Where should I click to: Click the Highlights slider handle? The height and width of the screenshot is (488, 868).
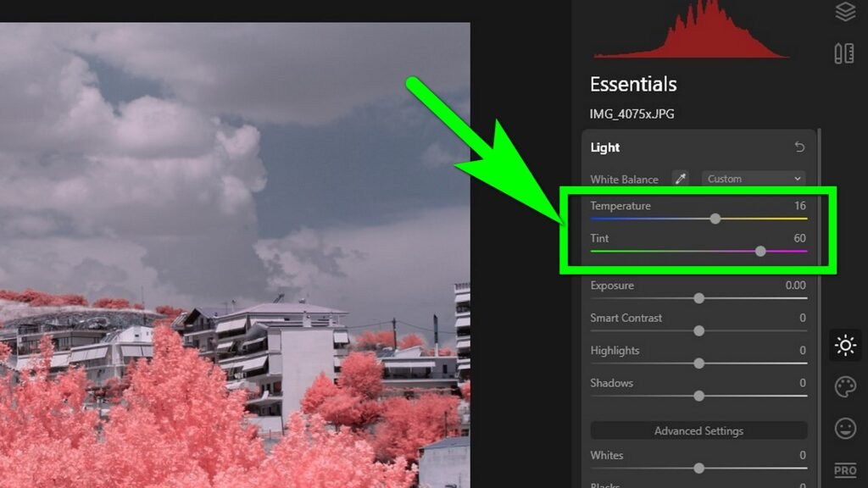[x=699, y=363]
